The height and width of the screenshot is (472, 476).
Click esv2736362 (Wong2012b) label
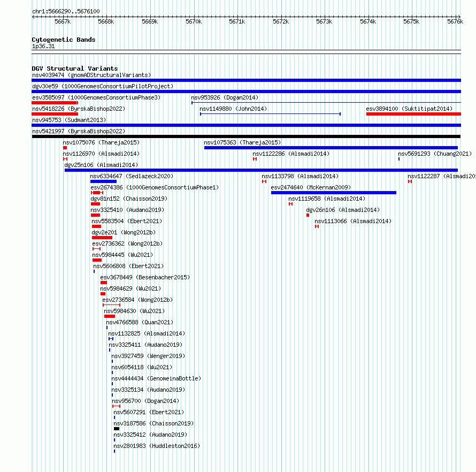tap(127, 243)
